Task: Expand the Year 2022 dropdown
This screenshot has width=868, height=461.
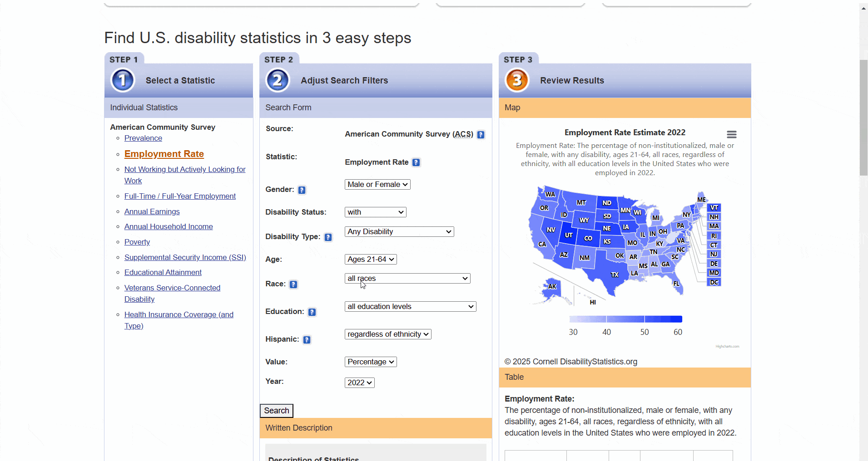Action: (x=359, y=383)
